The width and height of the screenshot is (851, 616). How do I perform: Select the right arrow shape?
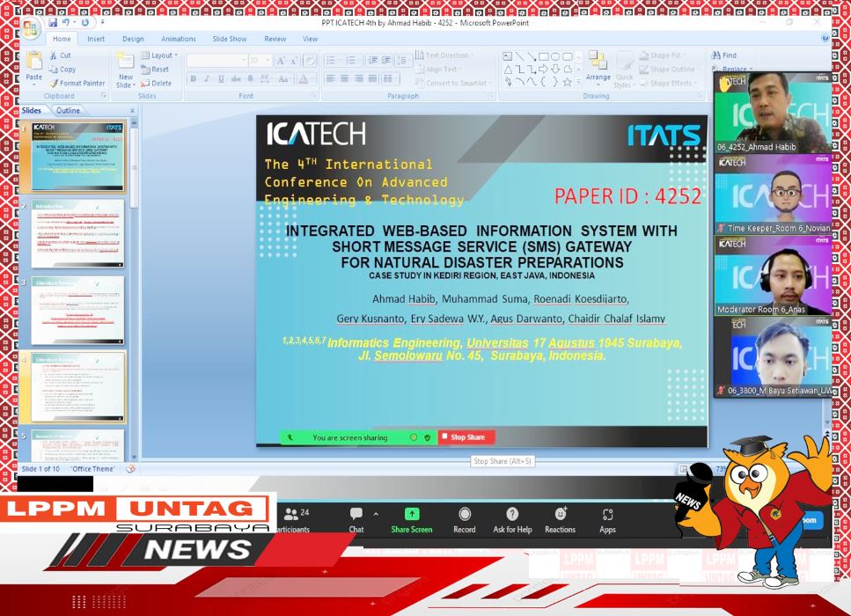543,69
